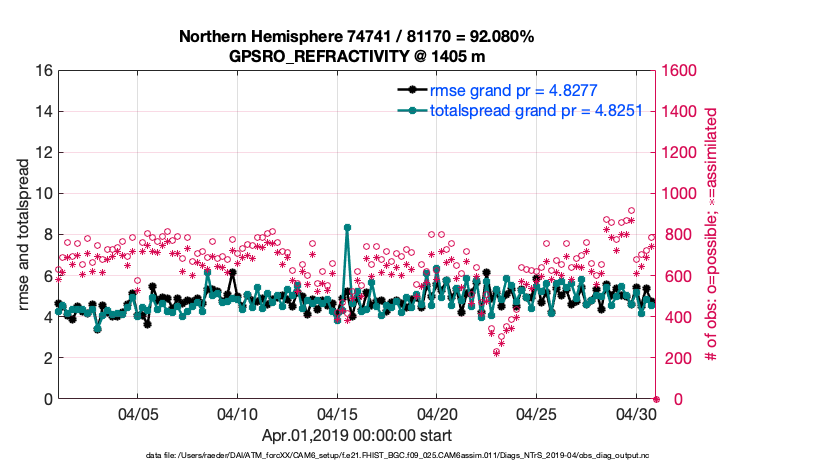Image resolution: width=830 pixels, height=470 pixels.
Task: Click the 'Northern Hemisphere' title line
Action: [x=356, y=36]
